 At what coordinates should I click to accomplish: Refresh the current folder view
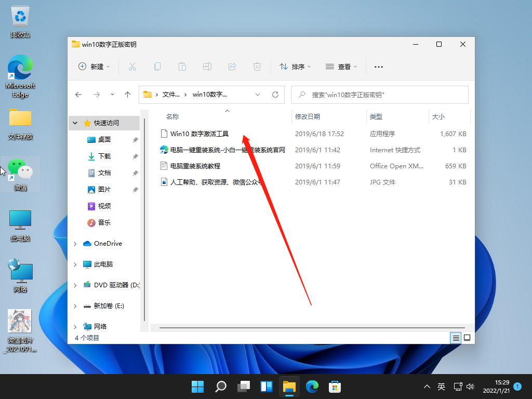pyautogui.click(x=275, y=95)
